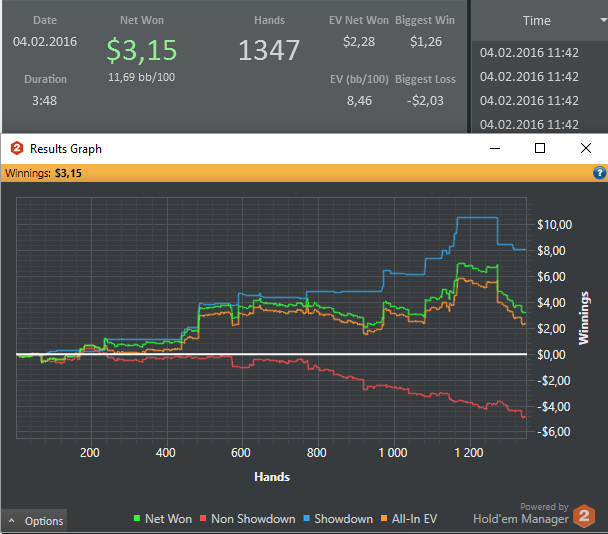
Task: Click the Biggest Win value $1,26
Action: point(426,41)
